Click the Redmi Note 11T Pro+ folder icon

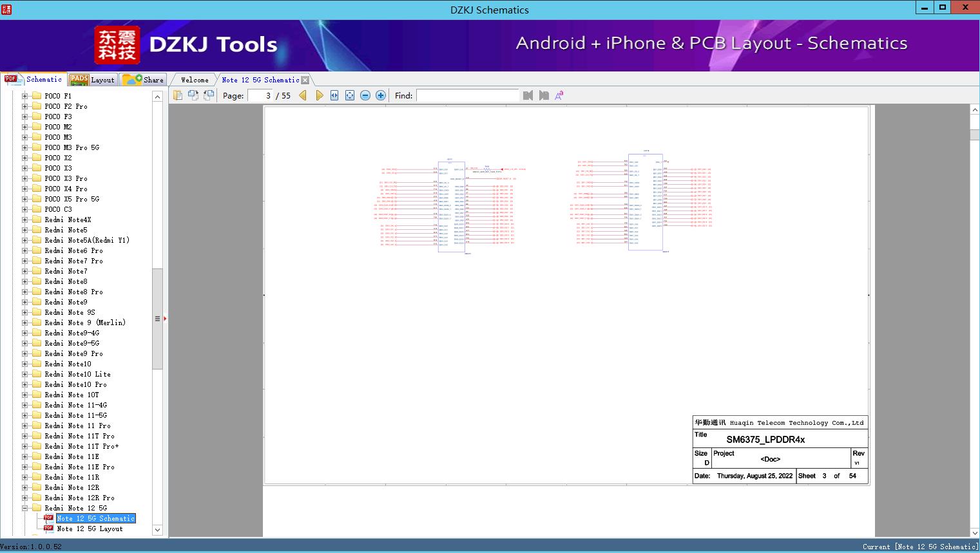tap(37, 446)
